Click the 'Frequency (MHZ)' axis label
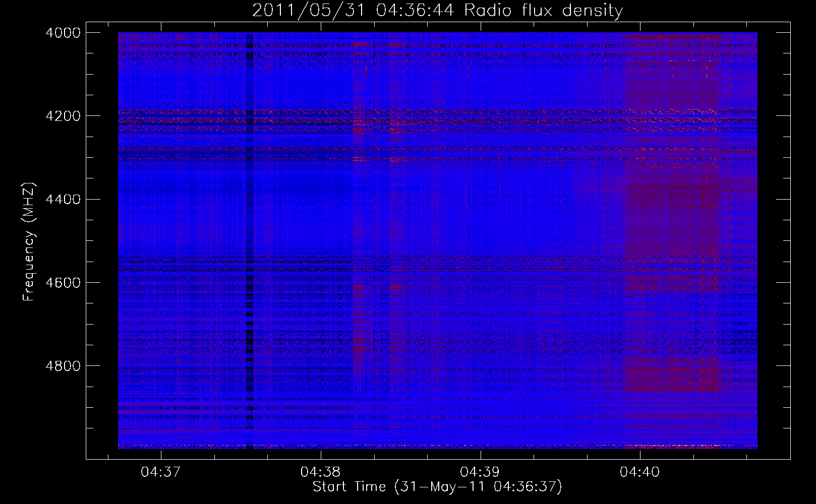This screenshot has height=504, width=816. click(x=29, y=242)
